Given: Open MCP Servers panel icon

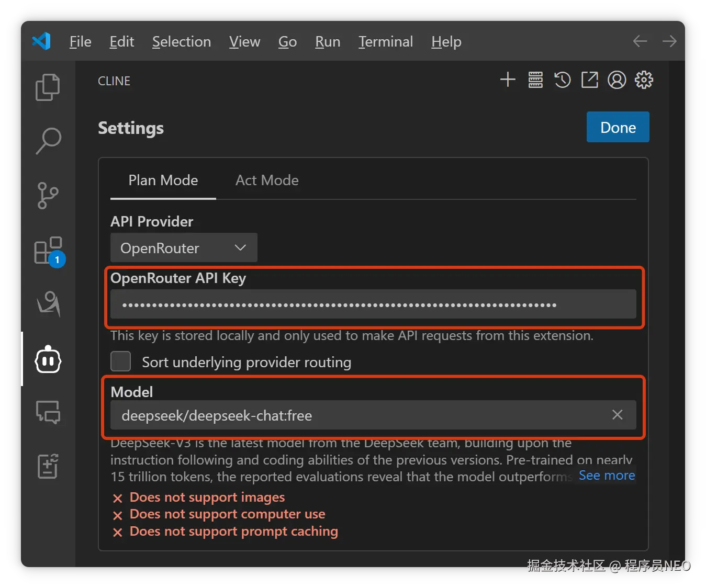Looking at the screenshot, I should pos(535,80).
